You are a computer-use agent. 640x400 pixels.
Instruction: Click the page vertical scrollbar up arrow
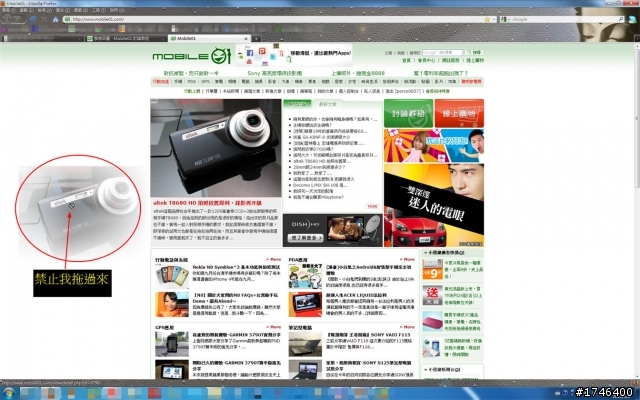pyautogui.click(x=637, y=47)
